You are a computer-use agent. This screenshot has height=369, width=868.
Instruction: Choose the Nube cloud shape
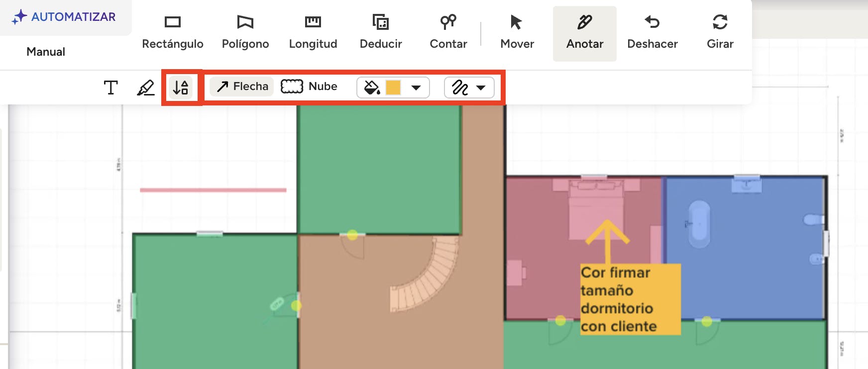click(309, 87)
